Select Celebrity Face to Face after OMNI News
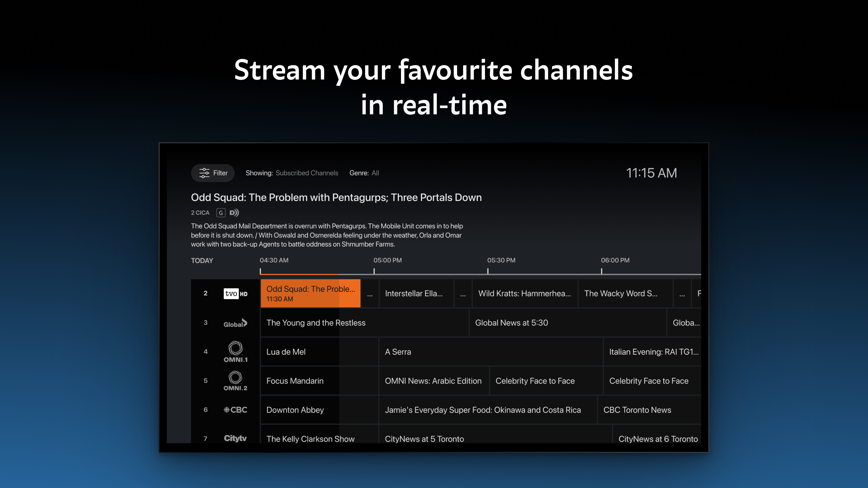This screenshot has height=488, width=868. [546, 381]
